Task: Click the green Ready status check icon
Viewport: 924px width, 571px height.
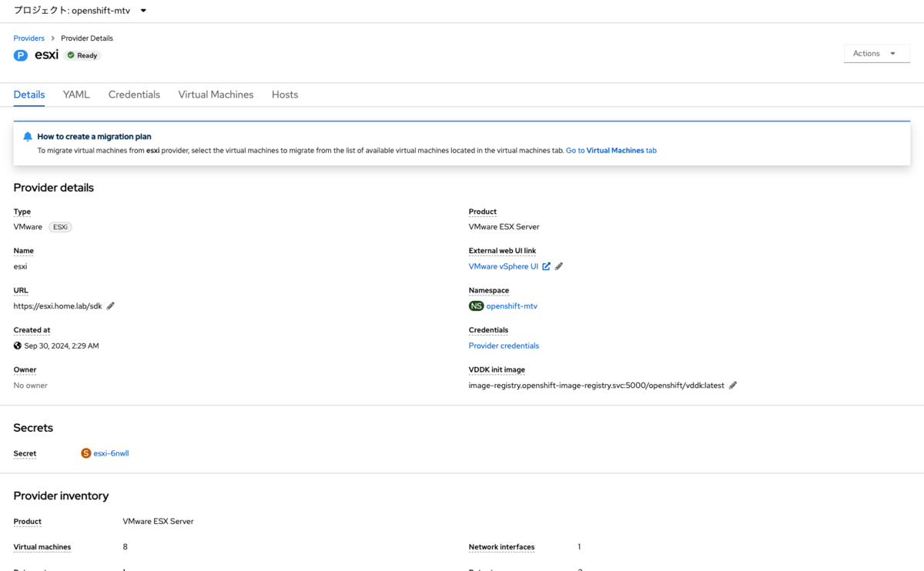Action: coord(71,55)
